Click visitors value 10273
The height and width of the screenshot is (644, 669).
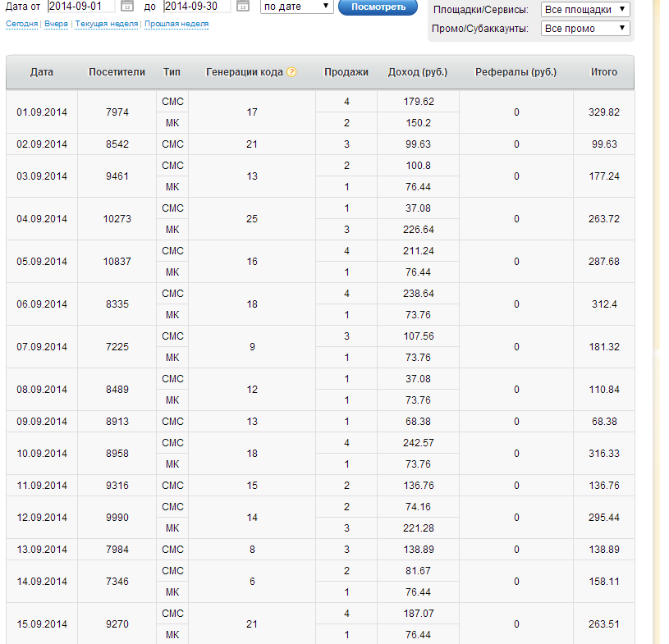point(117,219)
